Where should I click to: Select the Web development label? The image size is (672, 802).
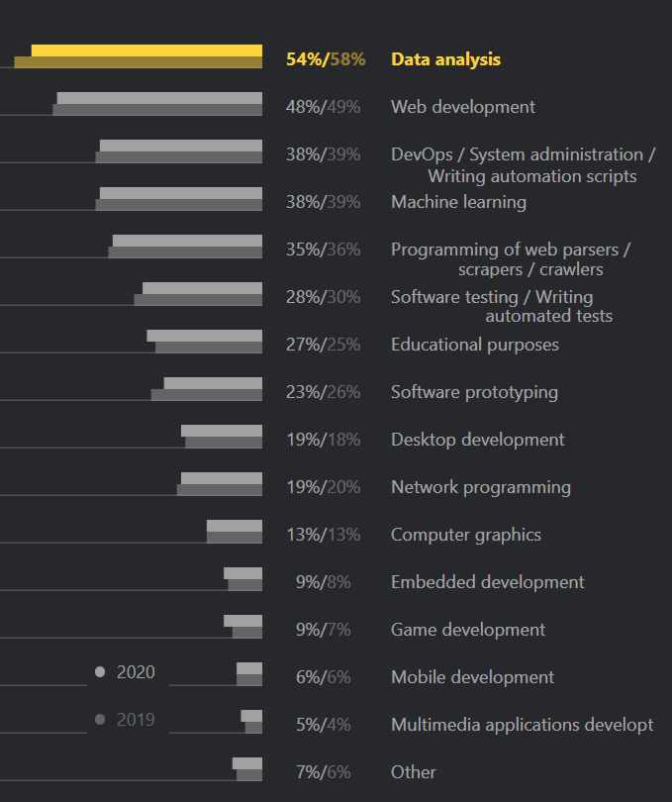[x=463, y=107]
